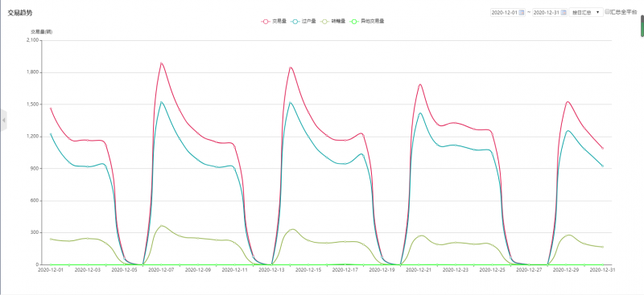Click the 900 y-axis value
The height and width of the screenshot is (295, 644).
point(35,169)
